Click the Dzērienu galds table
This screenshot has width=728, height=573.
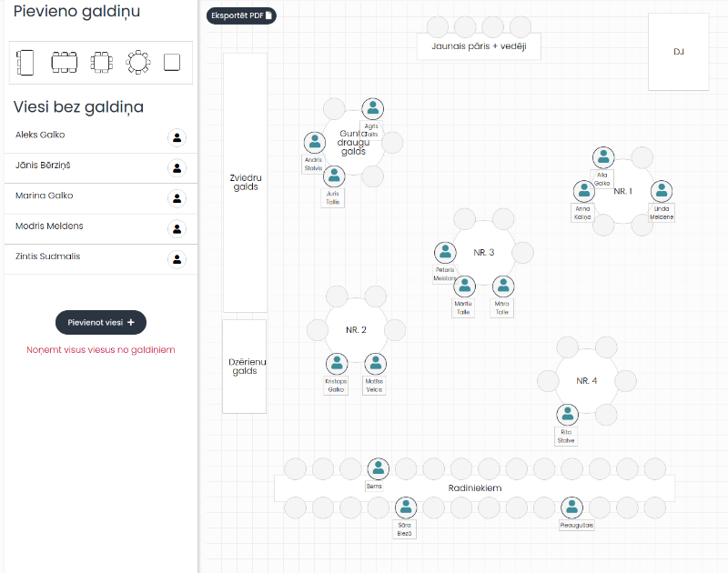pyautogui.click(x=245, y=366)
